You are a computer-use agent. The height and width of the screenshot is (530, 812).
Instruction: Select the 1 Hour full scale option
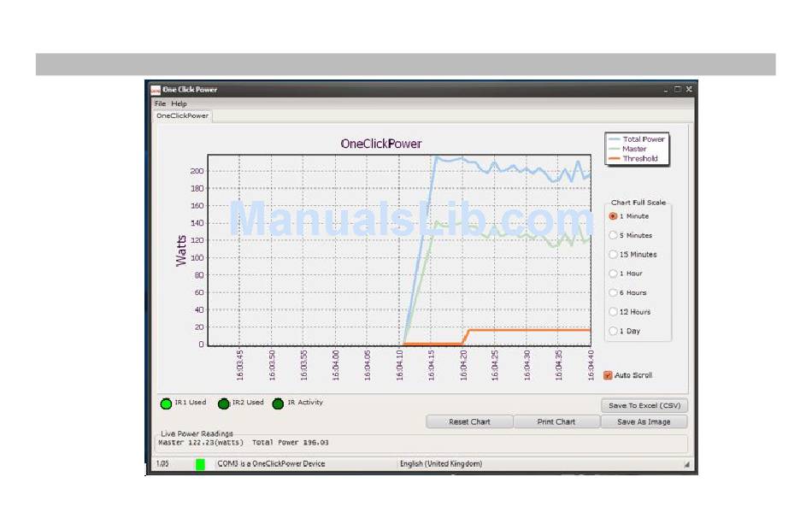[613, 274]
